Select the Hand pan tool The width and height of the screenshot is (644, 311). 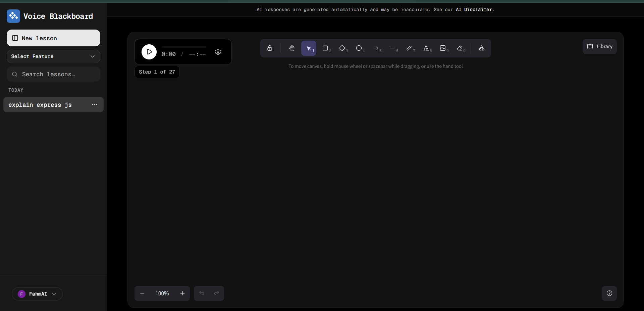click(x=292, y=48)
